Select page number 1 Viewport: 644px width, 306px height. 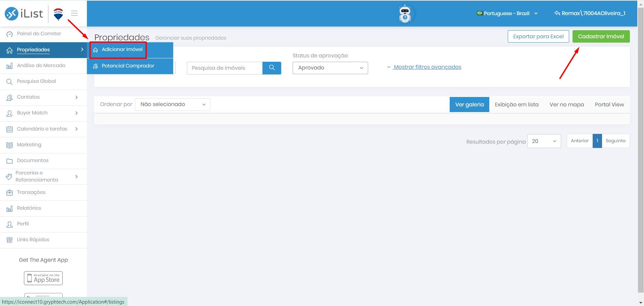click(597, 141)
